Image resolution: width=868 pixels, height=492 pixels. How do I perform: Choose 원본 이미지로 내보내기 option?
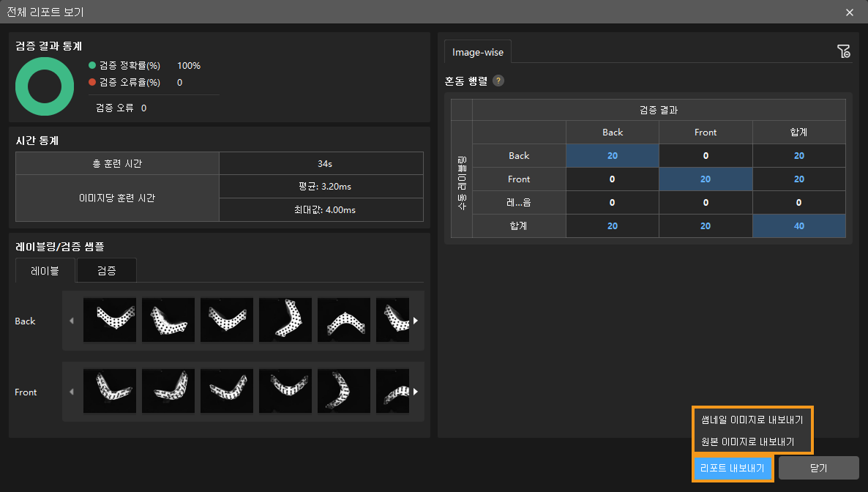pyautogui.click(x=752, y=442)
